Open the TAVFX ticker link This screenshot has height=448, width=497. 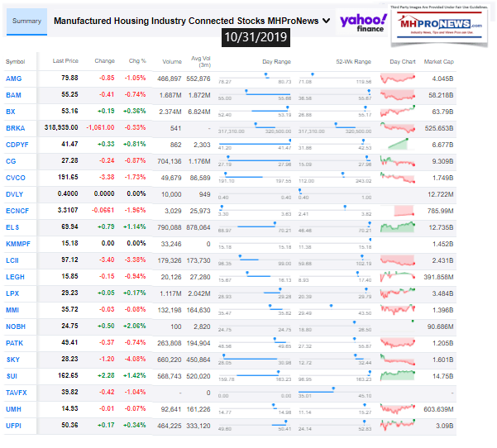click(x=17, y=393)
